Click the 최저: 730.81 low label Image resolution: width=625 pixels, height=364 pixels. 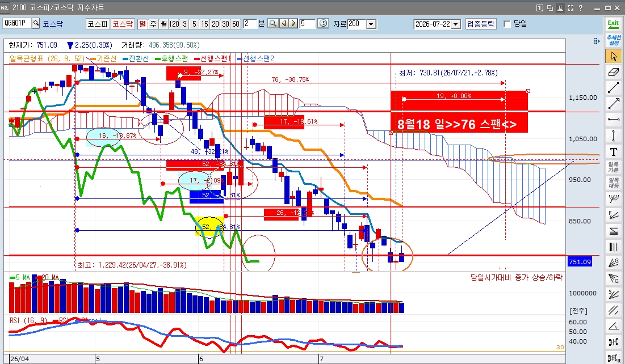pyautogui.click(x=448, y=73)
